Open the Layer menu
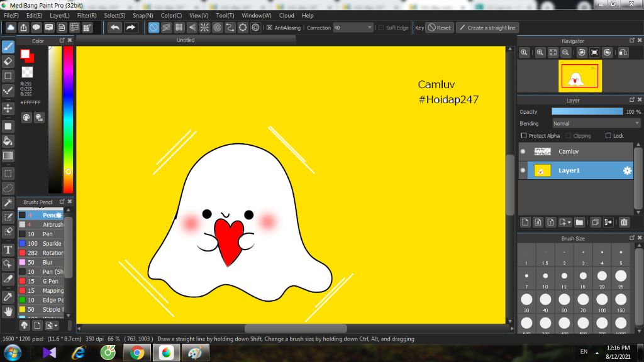The width and height of the screenshot is (644, 362). click(x=60, y=15)
